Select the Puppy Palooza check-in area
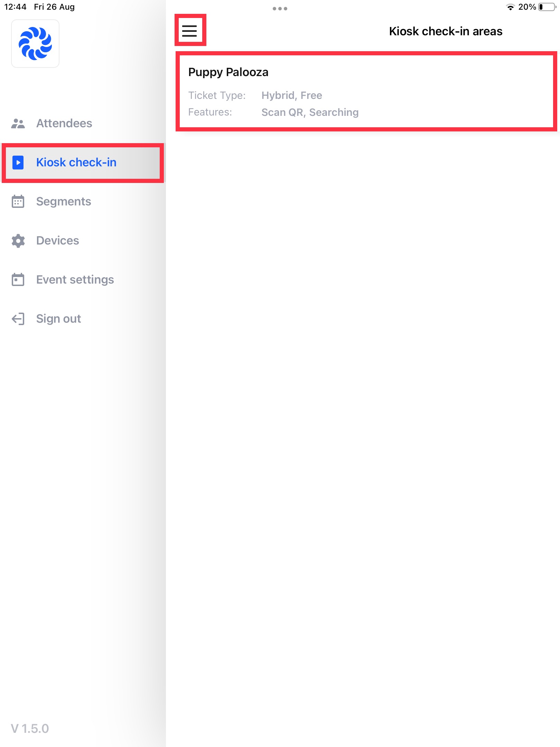This screenshot has width=560, height=747. (x=366, y=91)
